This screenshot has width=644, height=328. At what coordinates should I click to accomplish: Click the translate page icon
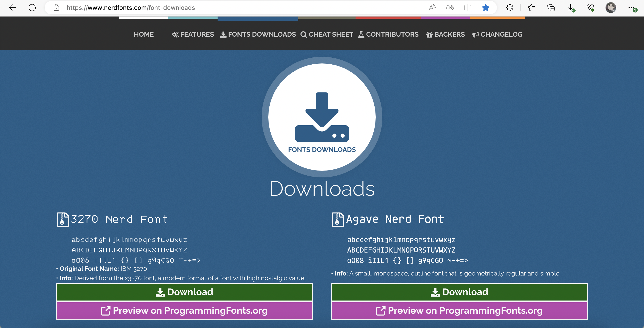click(450, 8)
